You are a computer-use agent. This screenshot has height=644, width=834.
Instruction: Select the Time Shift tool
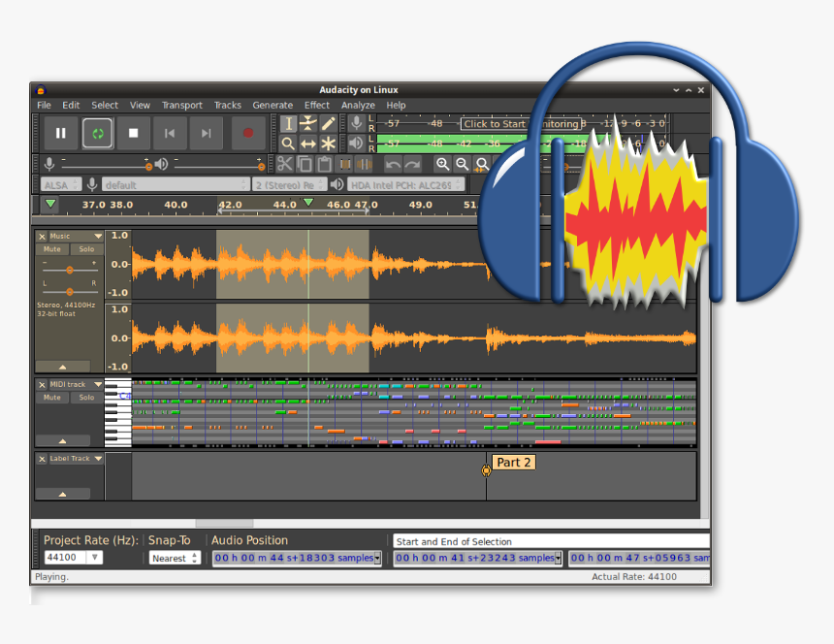(x=308, y=143)
